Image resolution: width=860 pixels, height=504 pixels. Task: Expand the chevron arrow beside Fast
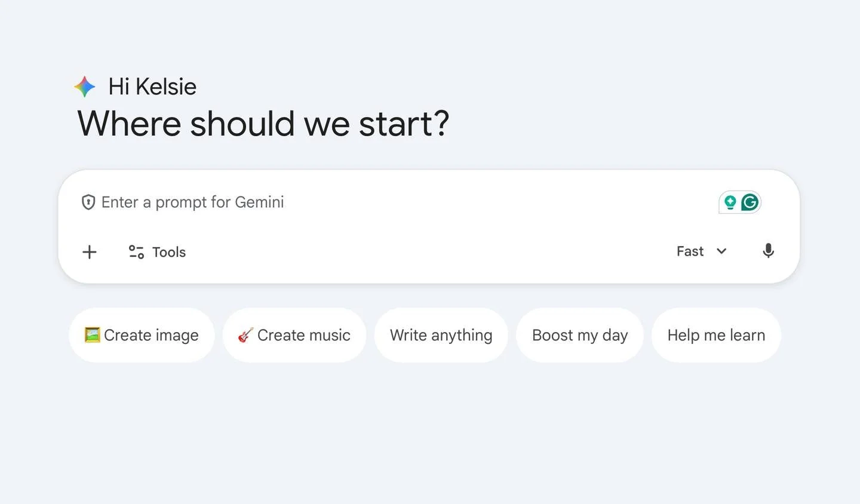(721, 251)
